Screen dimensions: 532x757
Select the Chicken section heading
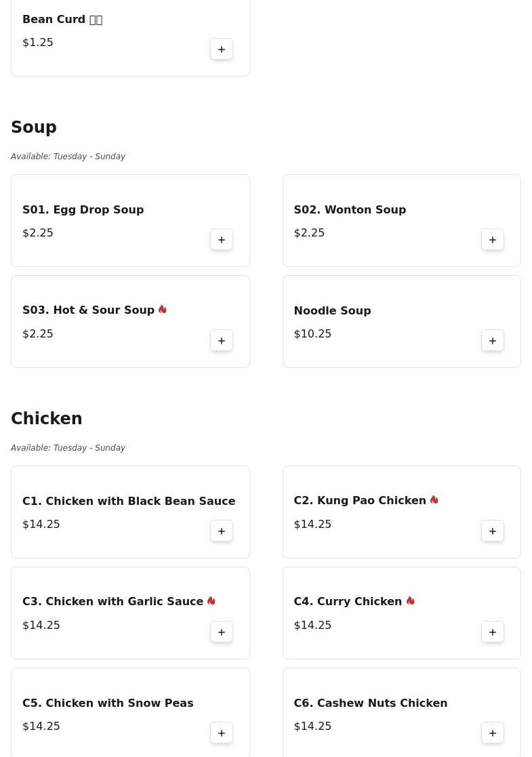[47, 419]
